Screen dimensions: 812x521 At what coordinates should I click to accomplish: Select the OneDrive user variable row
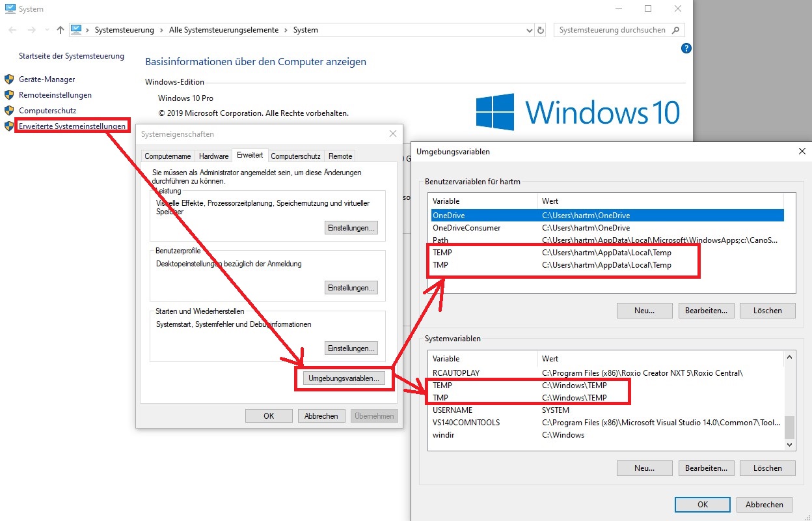tap(606, 216)
